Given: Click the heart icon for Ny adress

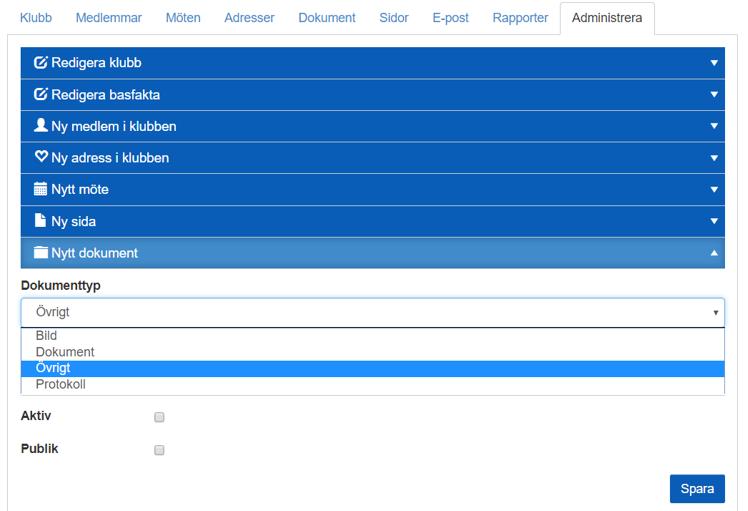Looking at the screenshot, I should coord(41,156).
